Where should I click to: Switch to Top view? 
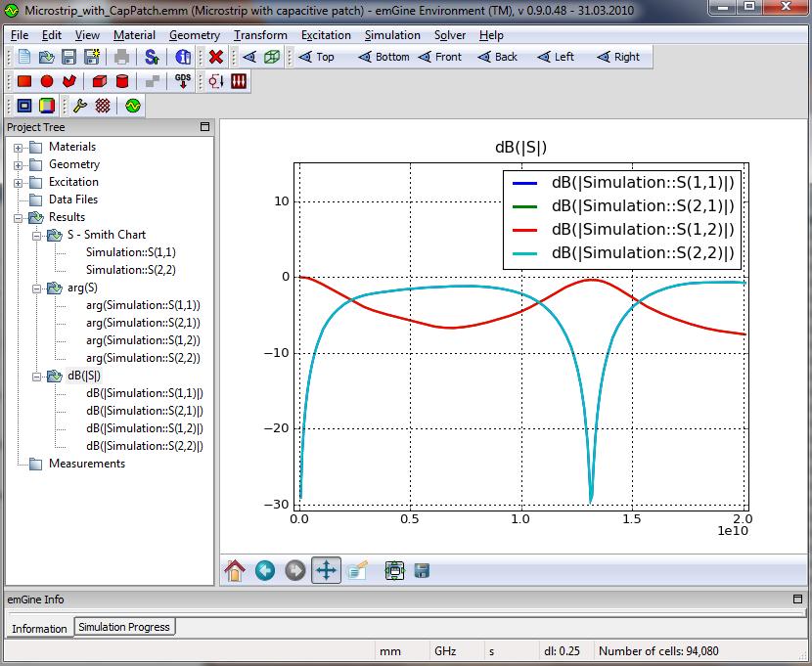315,57
